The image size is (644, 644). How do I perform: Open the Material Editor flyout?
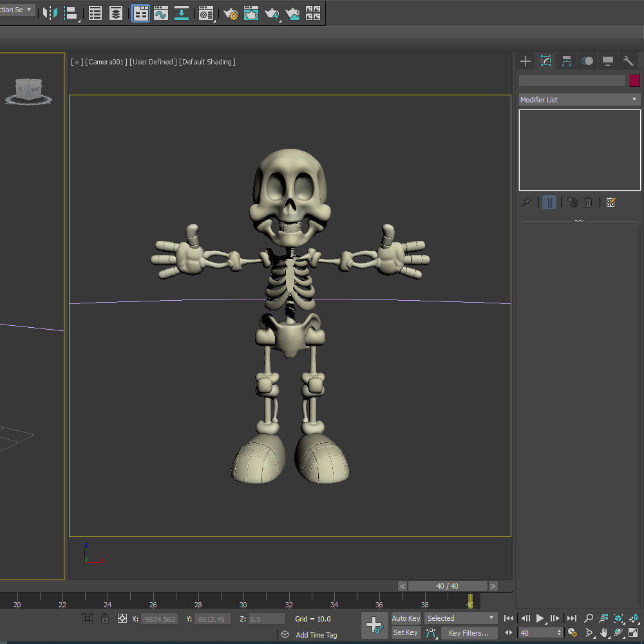pyautogui.click(x=206, y=13)
